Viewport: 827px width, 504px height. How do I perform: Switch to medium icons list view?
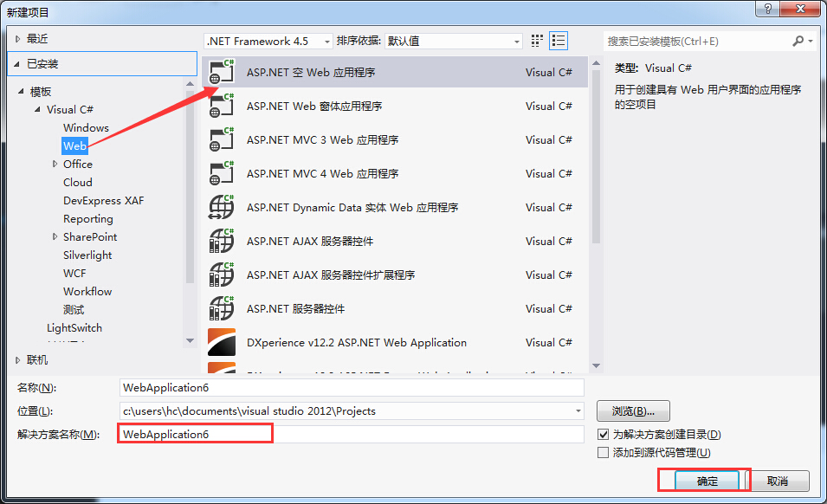point(559,41)
